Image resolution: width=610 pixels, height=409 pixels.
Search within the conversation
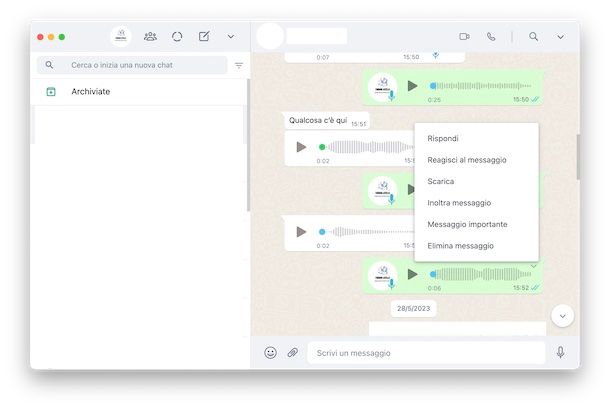pos(533,37)
